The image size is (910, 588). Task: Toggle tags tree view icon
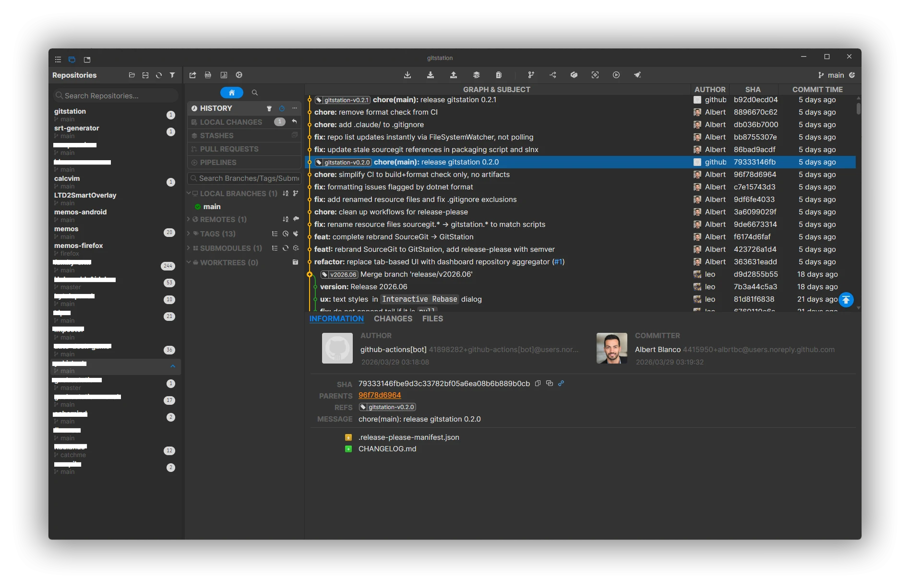click(x=275, y=234)
